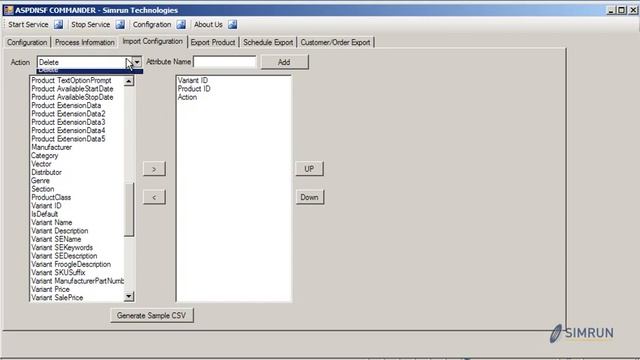
Task: Move attribute right with > button
Action: point(154,169)
